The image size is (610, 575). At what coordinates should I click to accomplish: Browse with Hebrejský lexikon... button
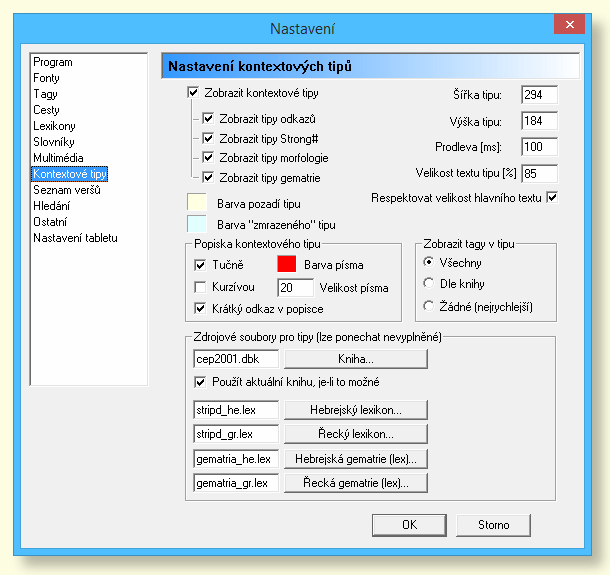(356, 410)
